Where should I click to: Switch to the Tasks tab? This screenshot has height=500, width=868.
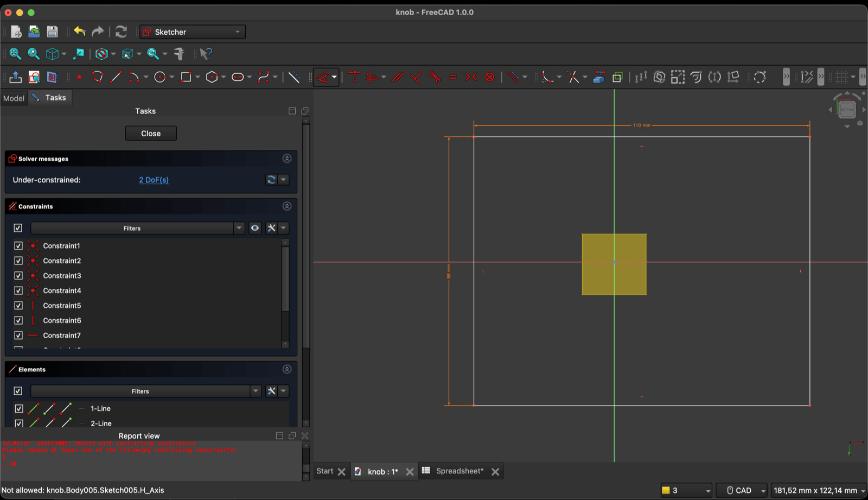(x=50, y=98)
